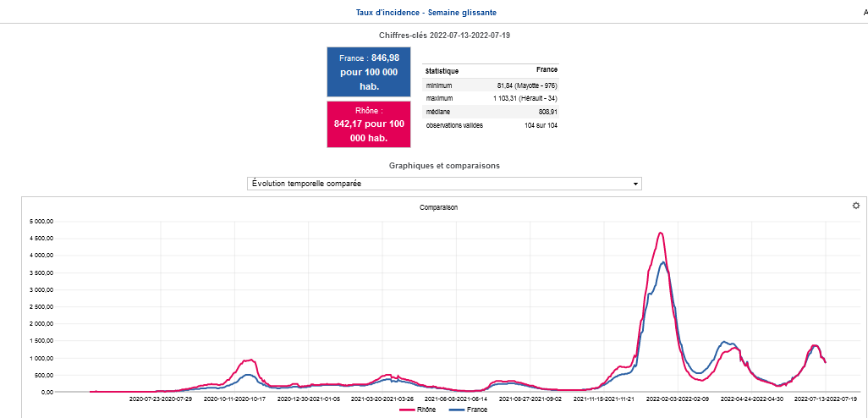Screen dimensions: 868x418
Task: Open the 'Évolution temporelle comparée' dropdown
Action: coord(444,184)
